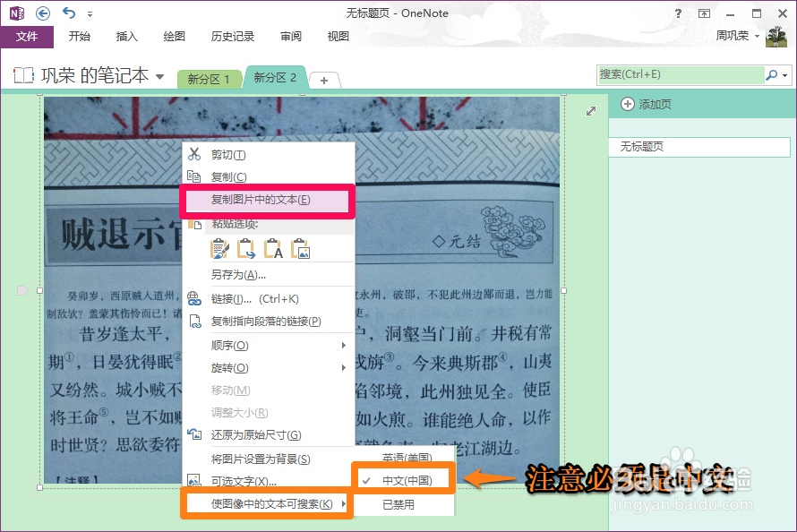The width and height of the screenshot is (797, 532).
Task: Switch to the 开始 ribbon tab
Action: coord(80,36)
